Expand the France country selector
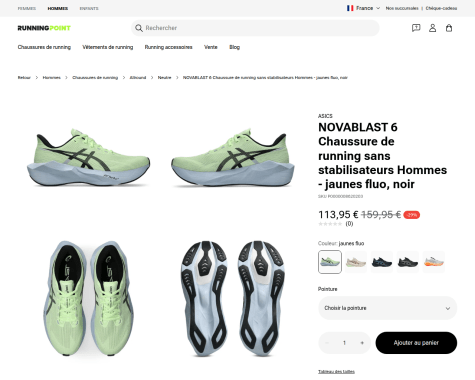The height and width of the screenshot is (380, 475). 363,8
